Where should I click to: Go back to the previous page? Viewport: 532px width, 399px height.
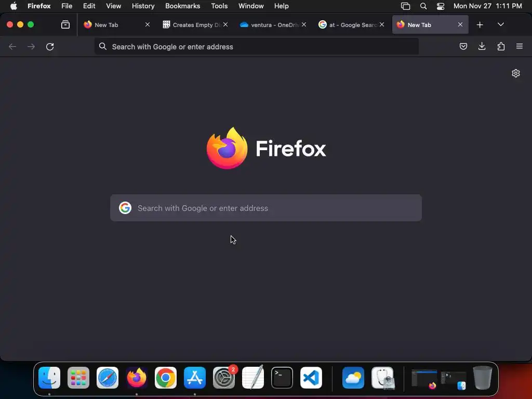point(12,46)
